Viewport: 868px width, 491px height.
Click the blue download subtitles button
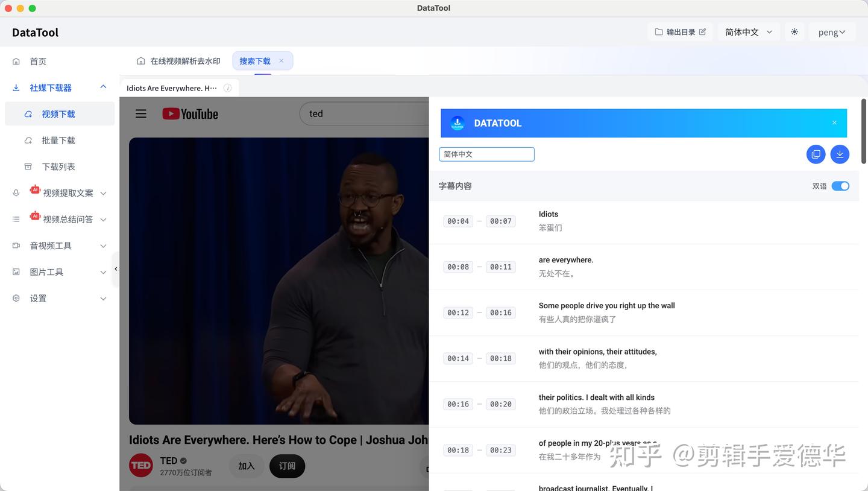[x=840, y=154]
